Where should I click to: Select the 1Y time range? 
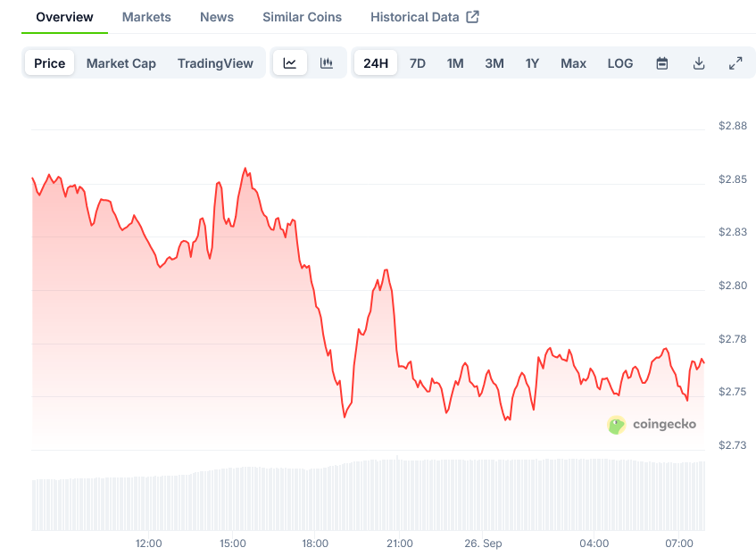(532, 63)
